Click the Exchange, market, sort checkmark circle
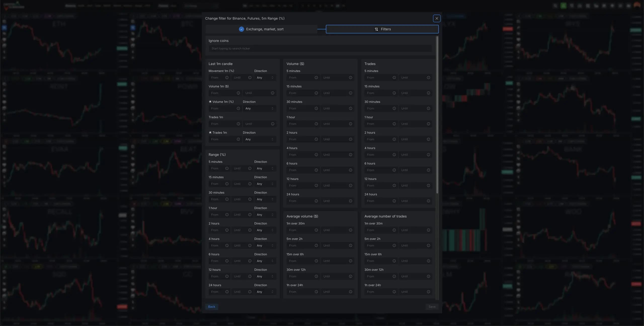 click(241, 29)
